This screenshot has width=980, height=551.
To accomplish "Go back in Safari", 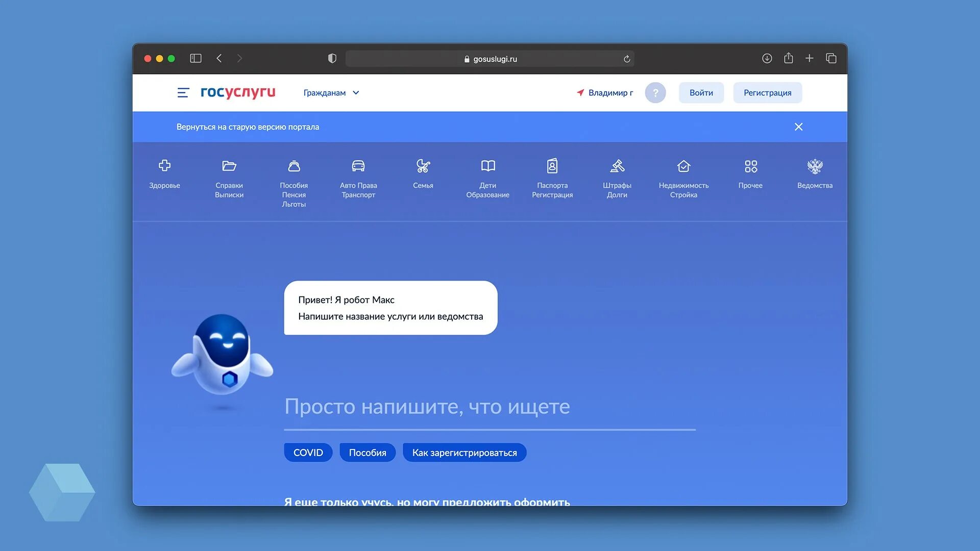I will coord(219,59).
